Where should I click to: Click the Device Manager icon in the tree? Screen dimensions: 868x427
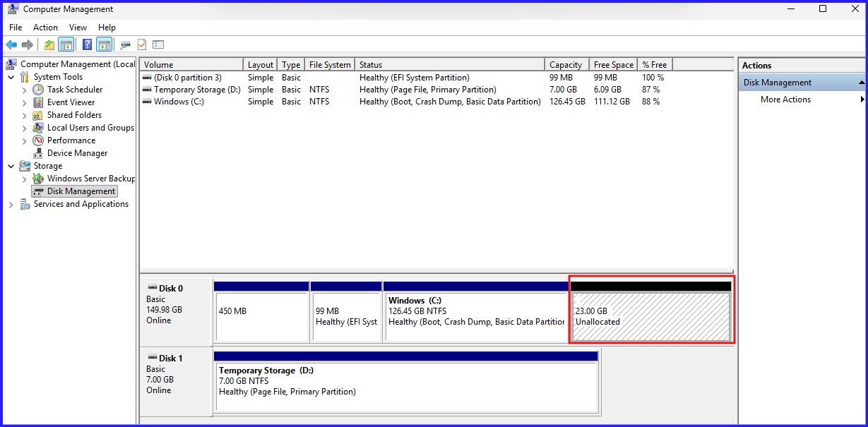click(x=37, y=153)
